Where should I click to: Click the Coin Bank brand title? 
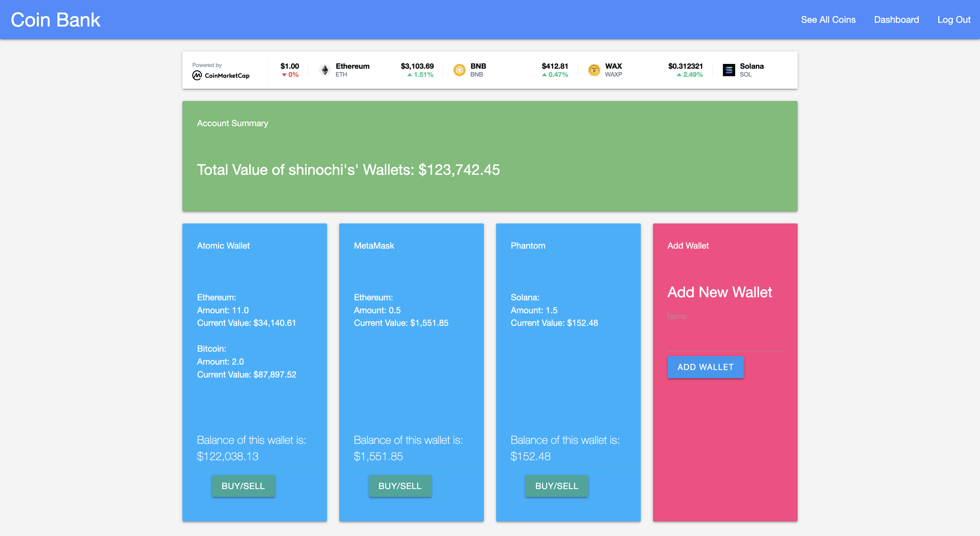tap(55, 20)
